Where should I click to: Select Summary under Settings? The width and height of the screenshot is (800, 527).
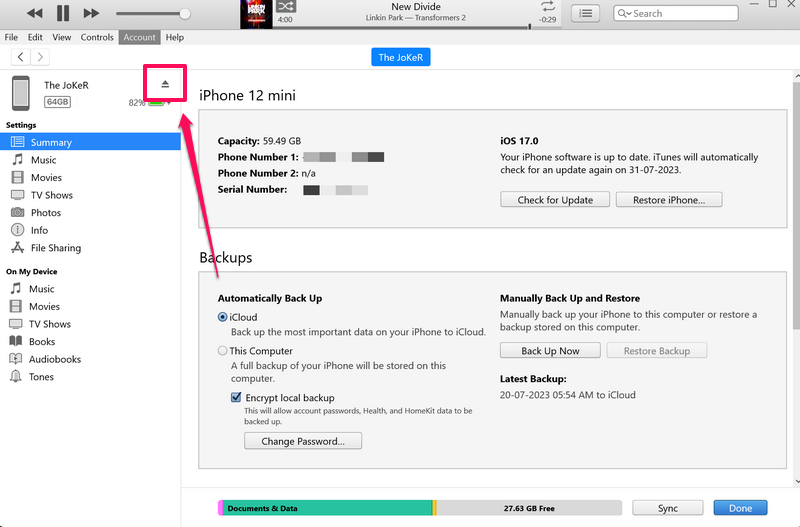90,142
